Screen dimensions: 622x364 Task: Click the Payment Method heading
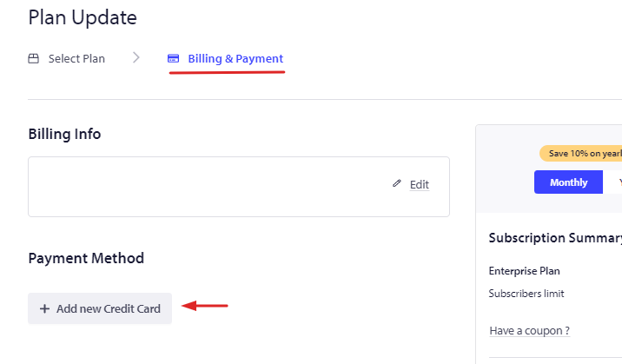coord(86,259)
